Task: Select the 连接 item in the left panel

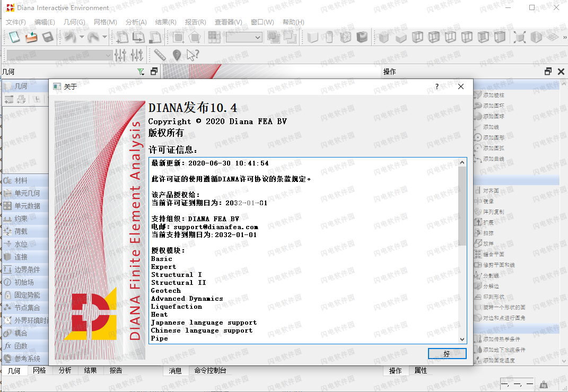Action: (25, 257)
